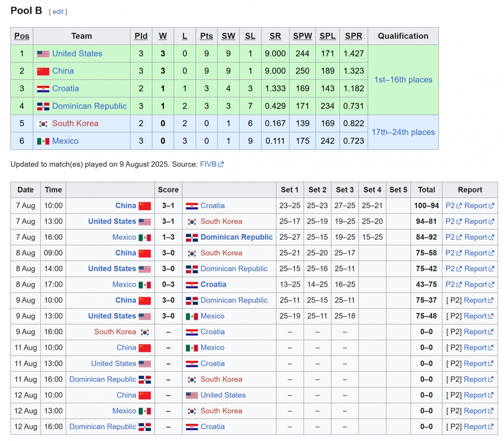Open South Korea link in standings table

click(75, 124)
